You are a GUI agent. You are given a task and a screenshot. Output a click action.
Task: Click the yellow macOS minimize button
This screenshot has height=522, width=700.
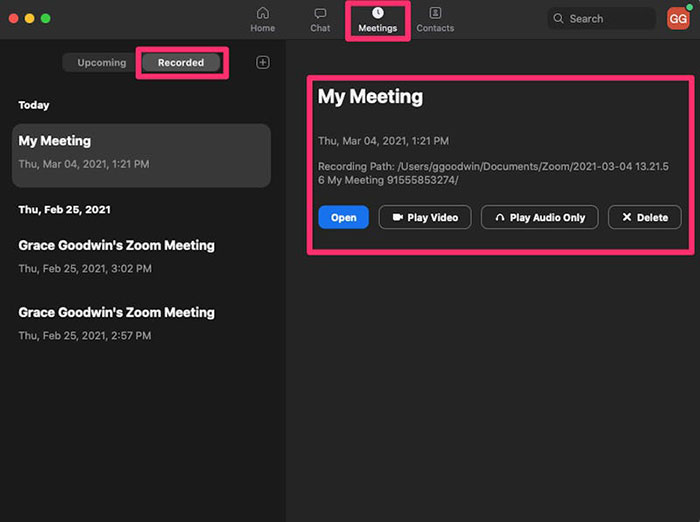pos(29,19)
